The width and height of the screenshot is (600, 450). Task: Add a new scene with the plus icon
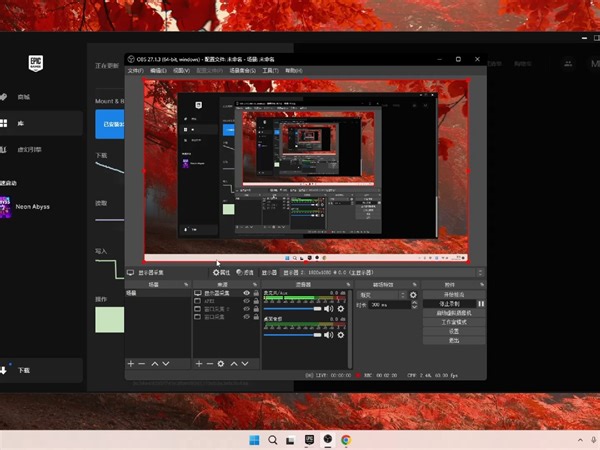pos(131,364)
